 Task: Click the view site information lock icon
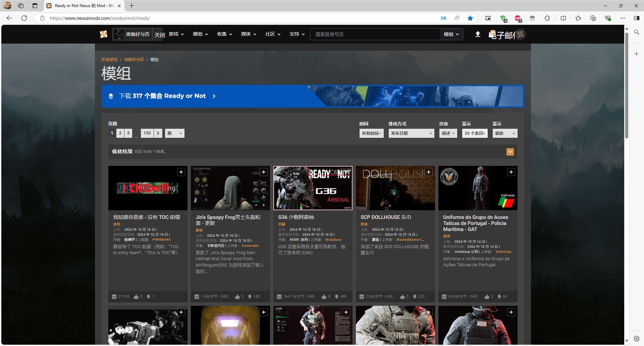(x=42, y=18)
